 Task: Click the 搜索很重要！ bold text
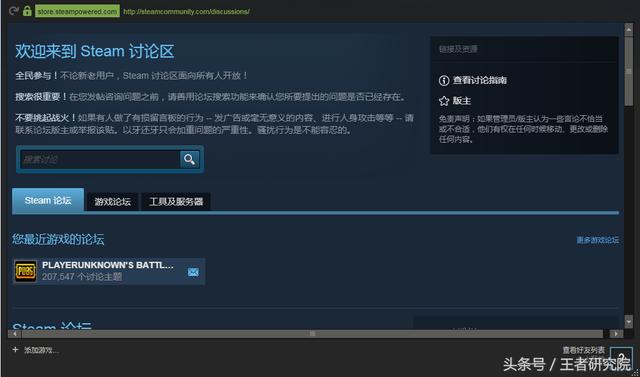click(41, 97)
